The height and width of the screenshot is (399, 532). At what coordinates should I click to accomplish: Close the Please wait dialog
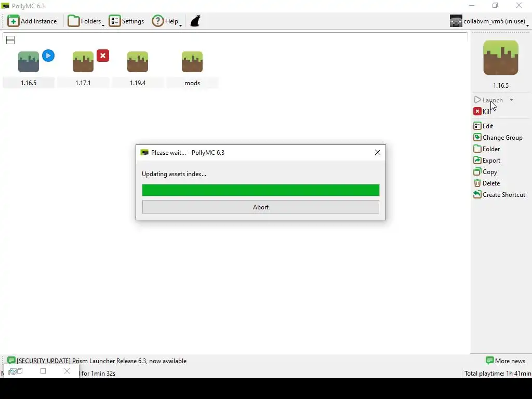pyautogui.click(x=378, y=152)
